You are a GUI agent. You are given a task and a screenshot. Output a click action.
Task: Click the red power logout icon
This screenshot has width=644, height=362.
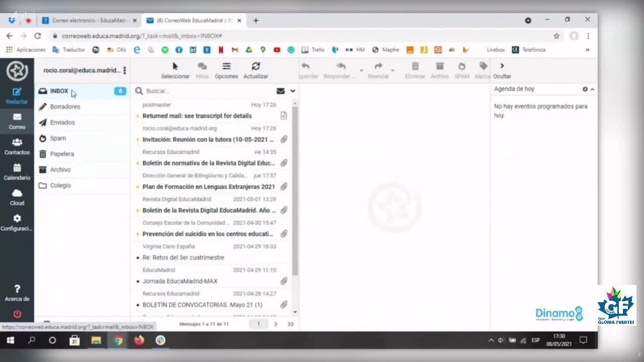pyautogui.click(x=17, y=314)
